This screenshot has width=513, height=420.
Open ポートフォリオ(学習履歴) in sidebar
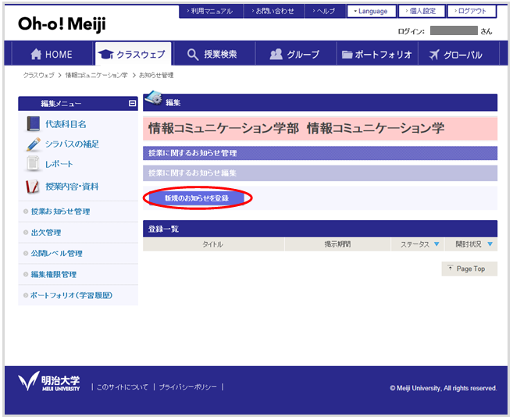[x=71, y=295]
